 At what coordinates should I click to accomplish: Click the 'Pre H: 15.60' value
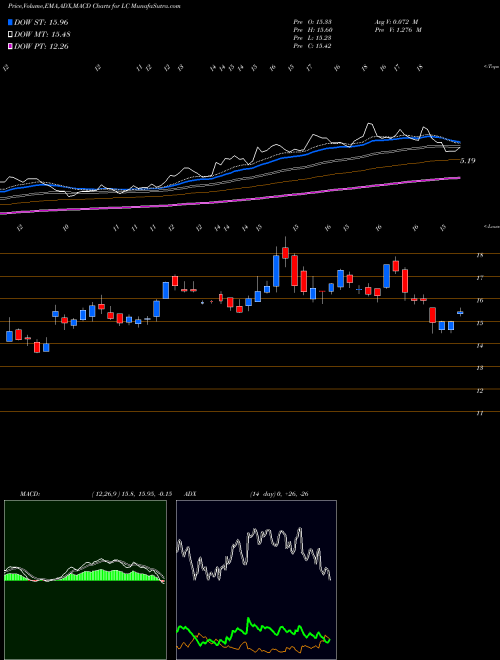(x=312, y=30)
